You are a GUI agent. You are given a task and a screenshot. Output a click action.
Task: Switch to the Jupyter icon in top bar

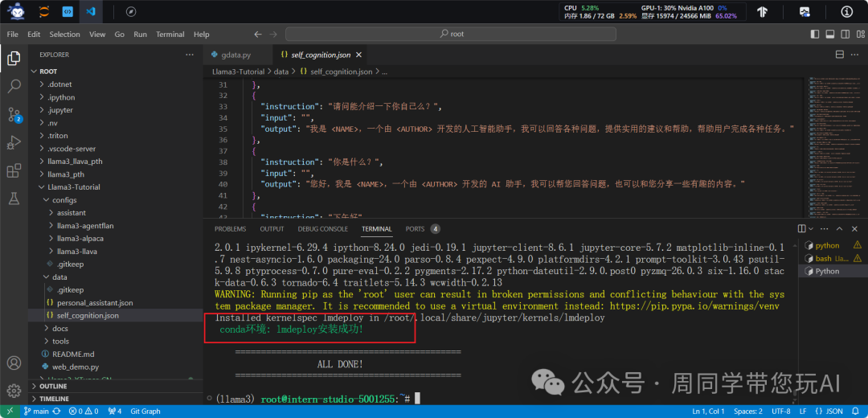pos(44,11)
